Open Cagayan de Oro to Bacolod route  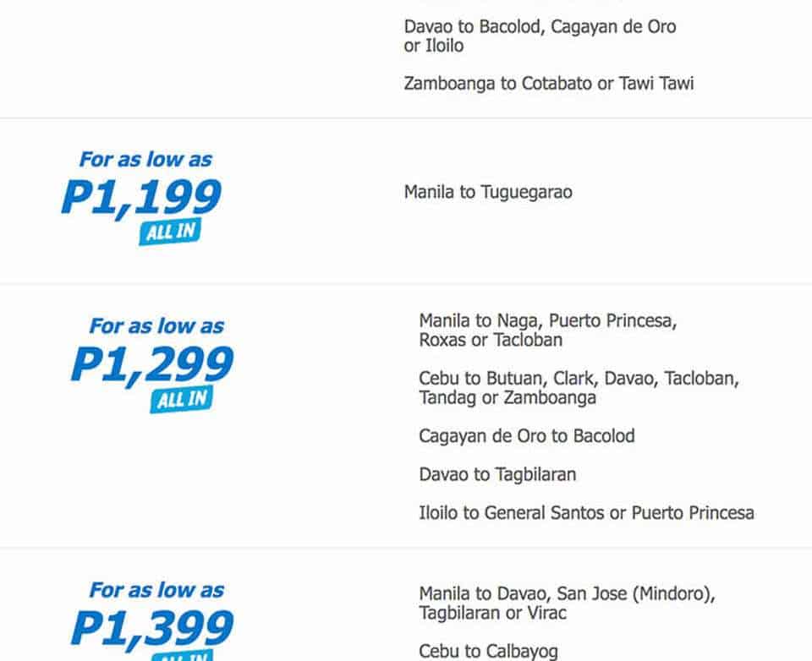tap(526, 436)
